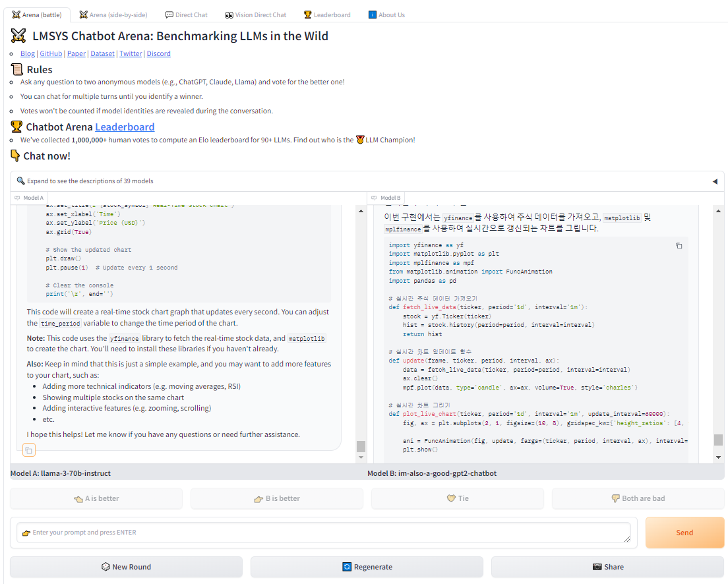Click the prompt input text field
Screen dimensions: 728x584
pyautogui.click(x=323, y=533)
